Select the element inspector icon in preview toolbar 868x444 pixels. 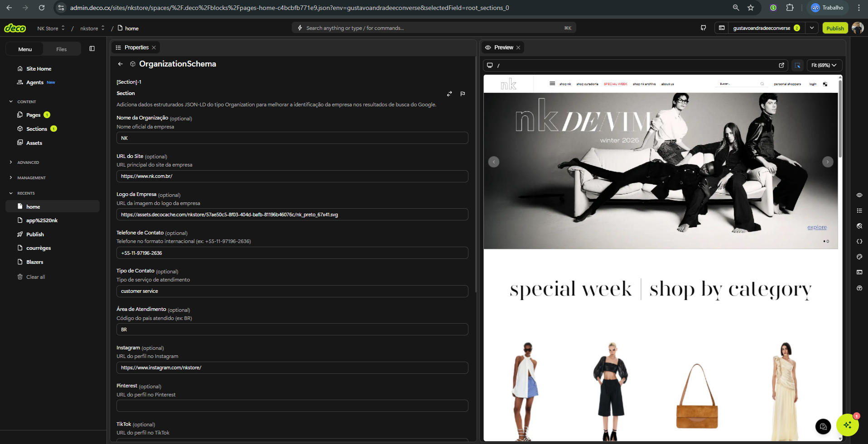[x=797, y=65]
